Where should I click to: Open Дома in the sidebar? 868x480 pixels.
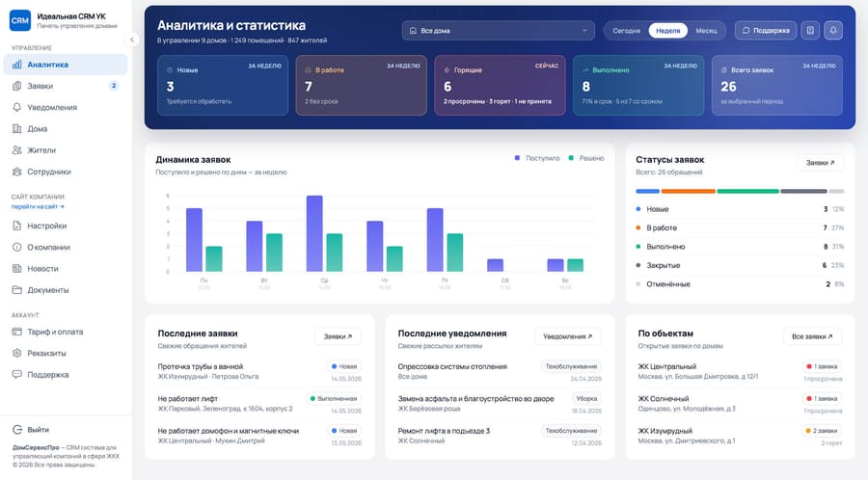click(66, 129)
